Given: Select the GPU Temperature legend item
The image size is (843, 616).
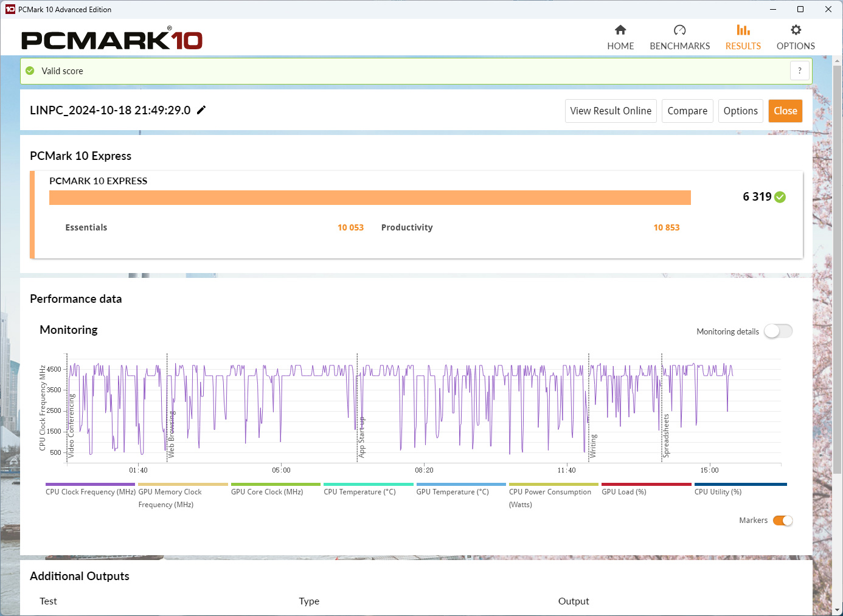Looking at the screenshot, I should [461, 490].
